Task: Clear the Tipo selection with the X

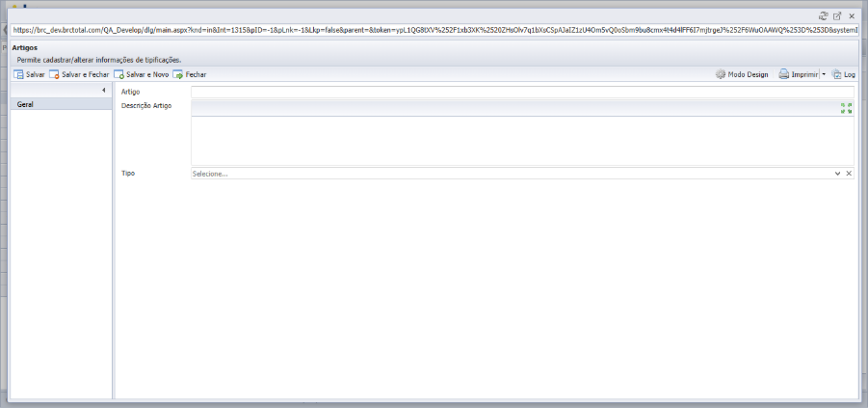Action: coord(849,174)
